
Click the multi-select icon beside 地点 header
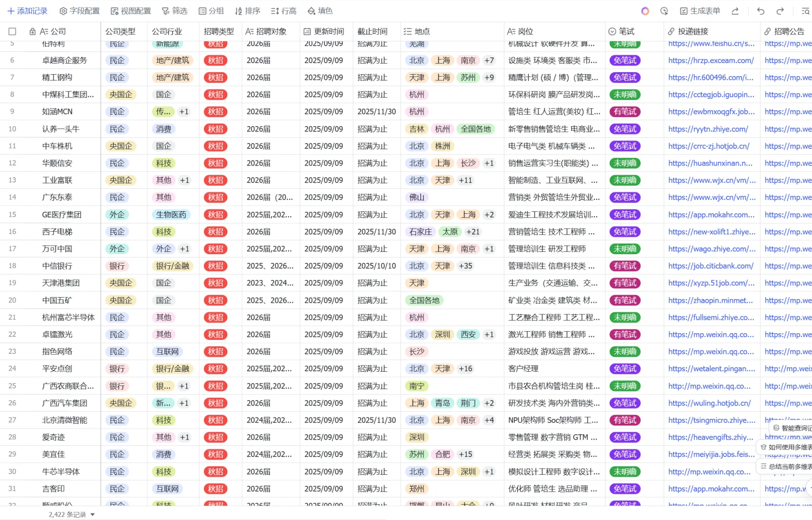click(408, 32)
